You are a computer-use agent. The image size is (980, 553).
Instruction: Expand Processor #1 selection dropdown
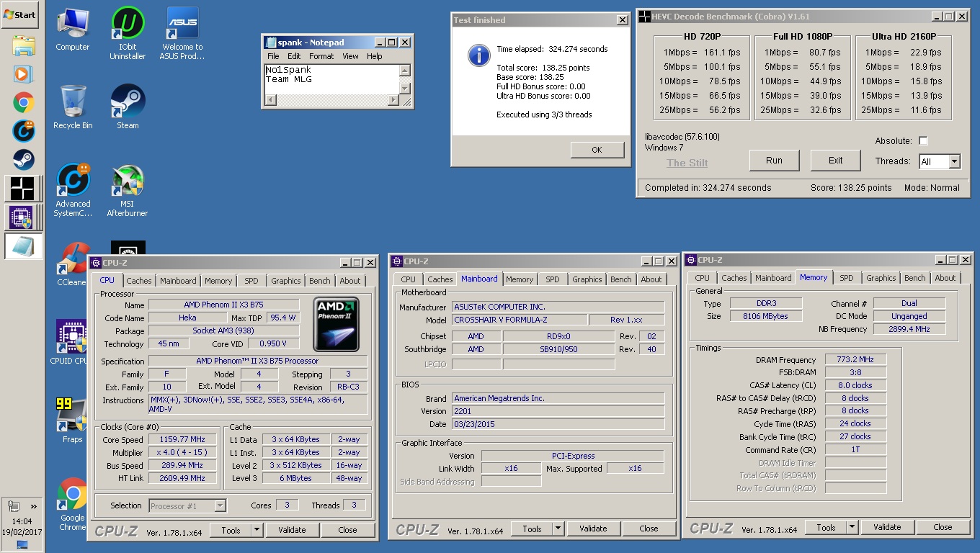click(220, 506)
